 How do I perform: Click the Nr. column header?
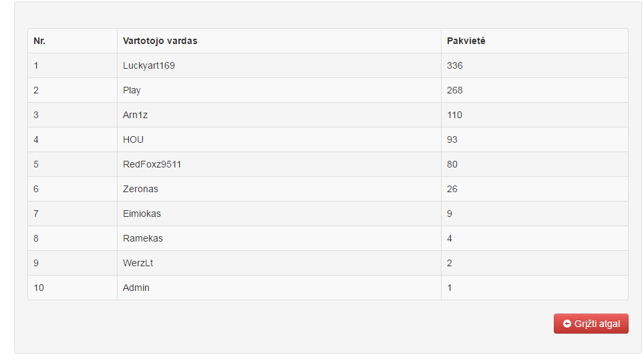pyautogui.click(x=73, y=41)
